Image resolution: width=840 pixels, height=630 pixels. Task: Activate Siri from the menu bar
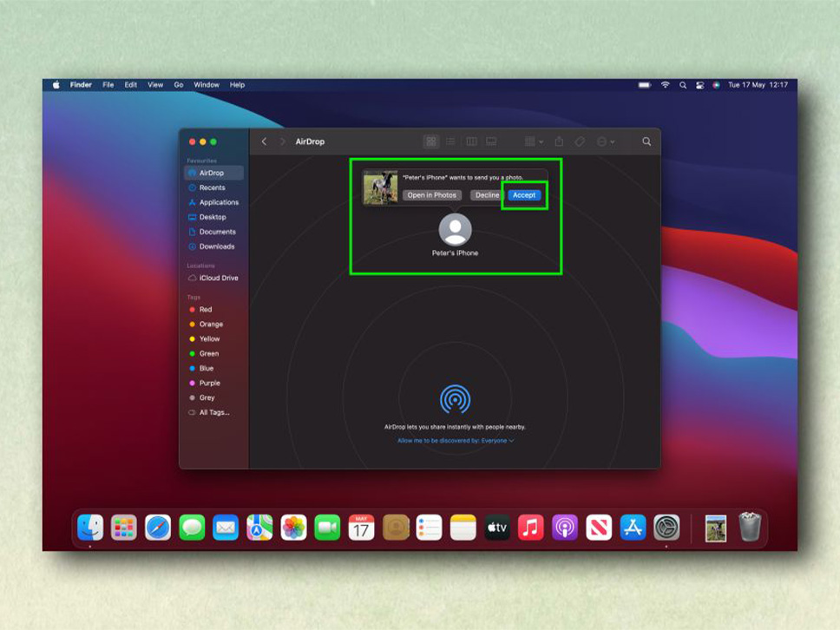[x=716, y=85]
